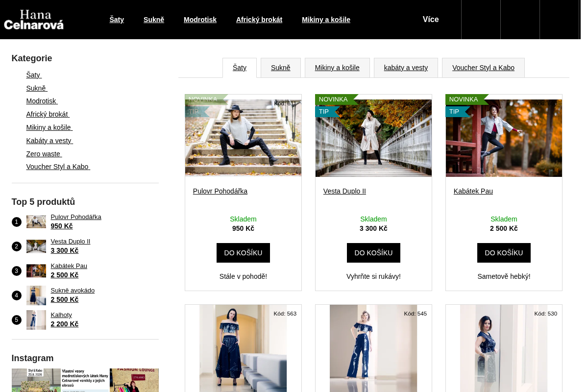The height and width of the screenshot is (392, 588).
Task: Choose Sukně in the Kategorie sidebar
Action: pyautogui.click(x=37, y=88)
